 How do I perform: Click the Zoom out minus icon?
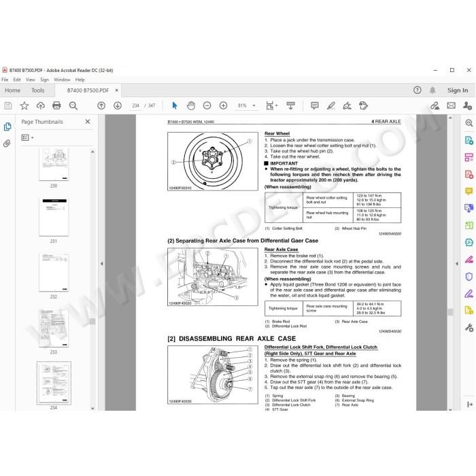point(207,105)
